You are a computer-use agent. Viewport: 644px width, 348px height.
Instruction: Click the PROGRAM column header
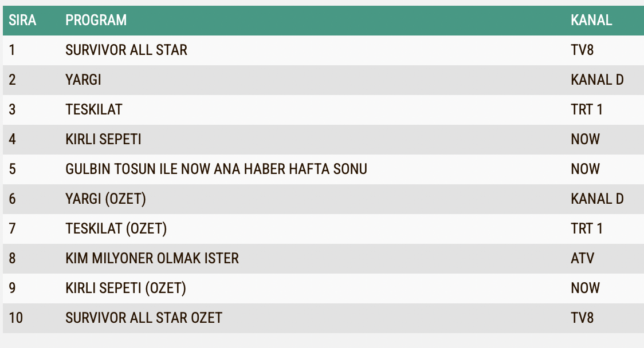96,20
